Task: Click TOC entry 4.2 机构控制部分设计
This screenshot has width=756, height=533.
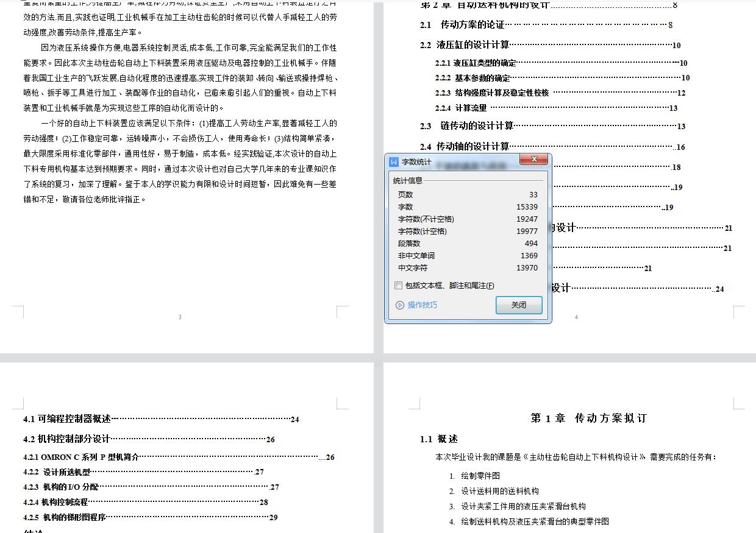Action: pos(149,439)
